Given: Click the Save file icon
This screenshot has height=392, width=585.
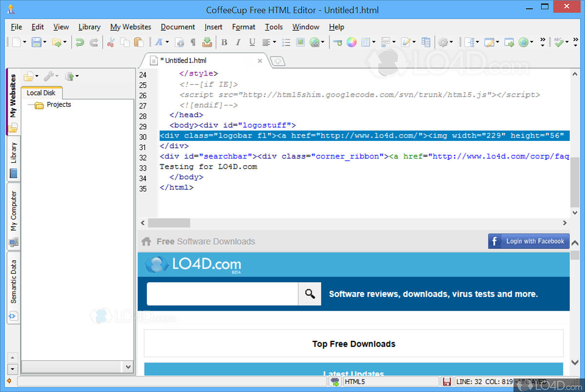Looking at the screenshot, I should (x=37, y=42).
